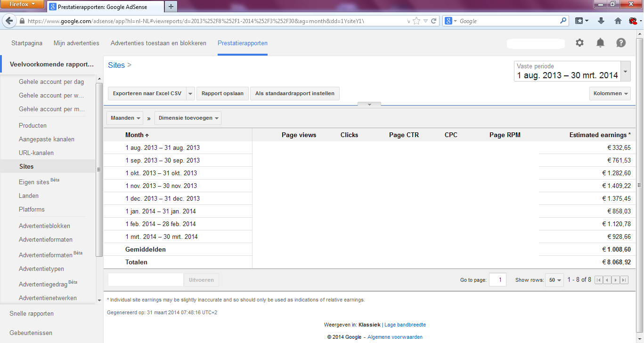Switch to Lage bandbreedte view

[405, 325]
